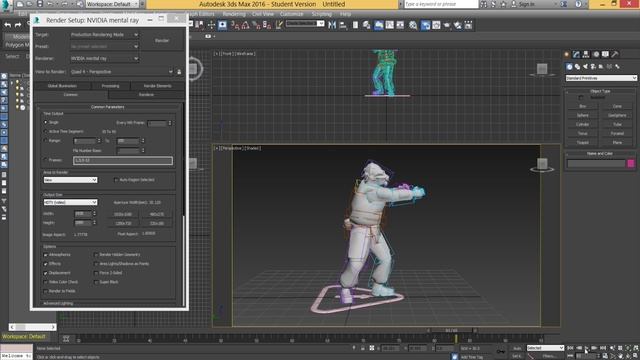Select the Single time output radio
640x360 pixels.
pos(45,122)
